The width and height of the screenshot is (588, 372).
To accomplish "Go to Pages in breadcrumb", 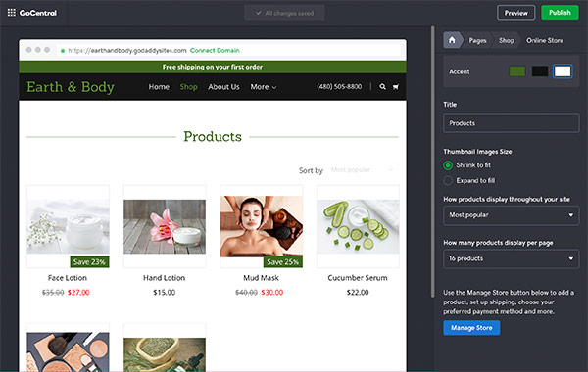I will (477, 40).
